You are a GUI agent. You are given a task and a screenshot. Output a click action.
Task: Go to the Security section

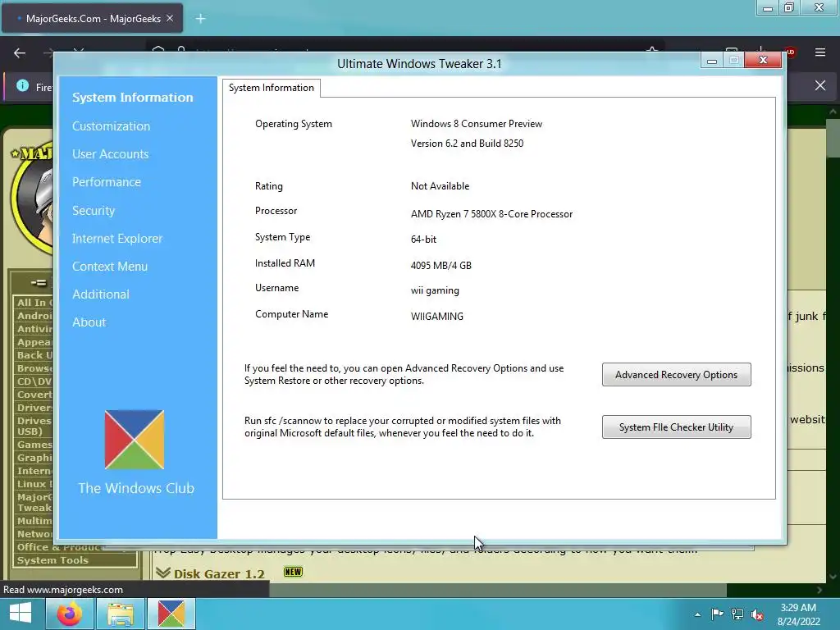pyautogui.click(x=94, y=211)
